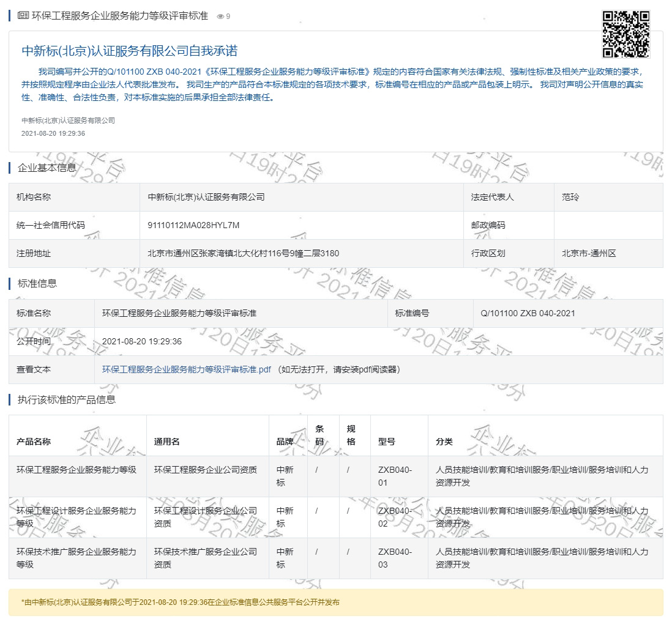The width and height of the screenshot is (672, 622).
Task: Click the 分类 column header
Action: coord(545,435)
